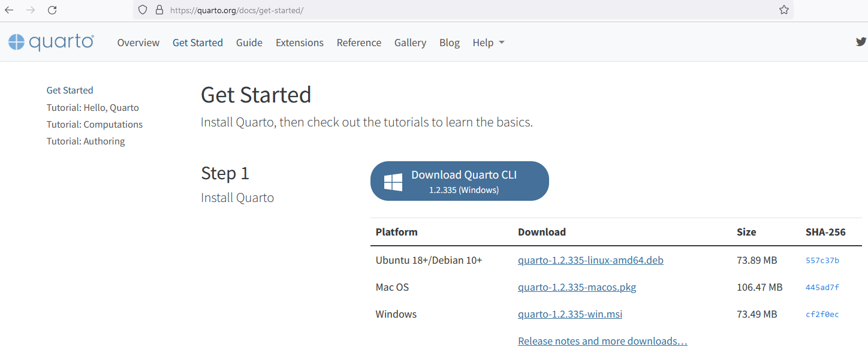Click the 73.49 MB size value

pos(757,314)
